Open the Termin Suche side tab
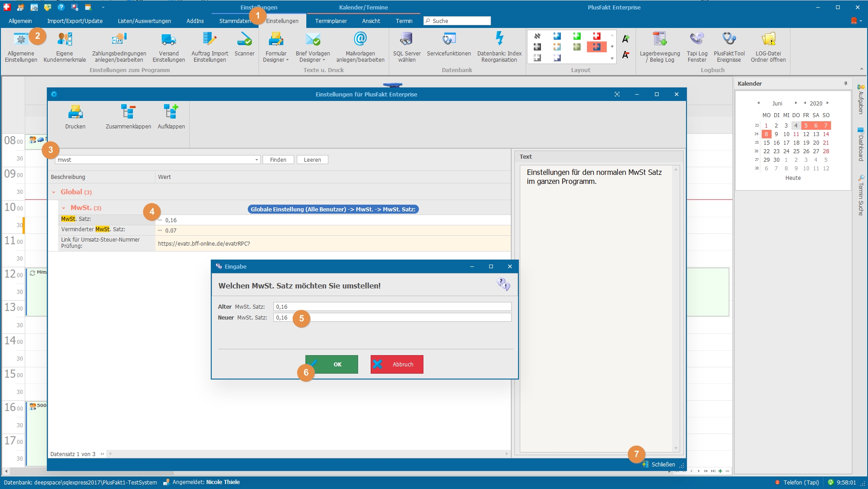868x489 pixels. pos(861,196)
